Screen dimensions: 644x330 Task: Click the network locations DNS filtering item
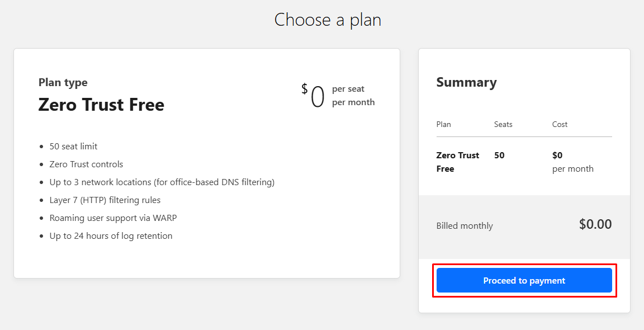pyautogui.click(x=162, y=182)
